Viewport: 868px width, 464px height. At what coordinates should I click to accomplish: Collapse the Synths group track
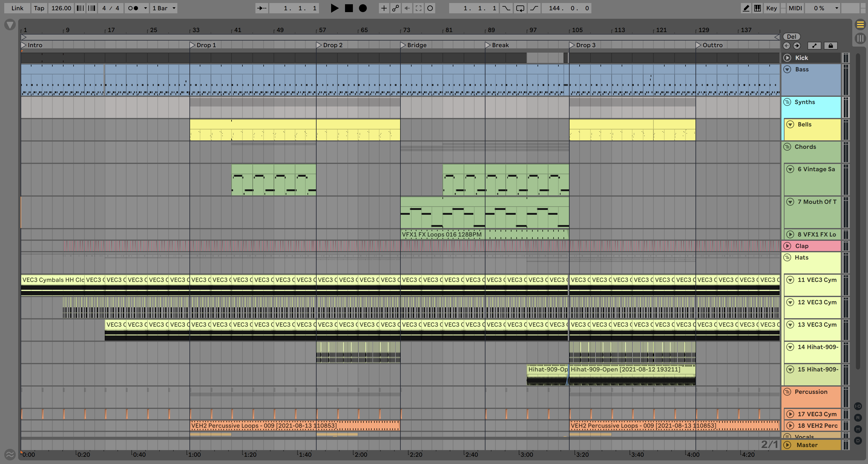787,102
